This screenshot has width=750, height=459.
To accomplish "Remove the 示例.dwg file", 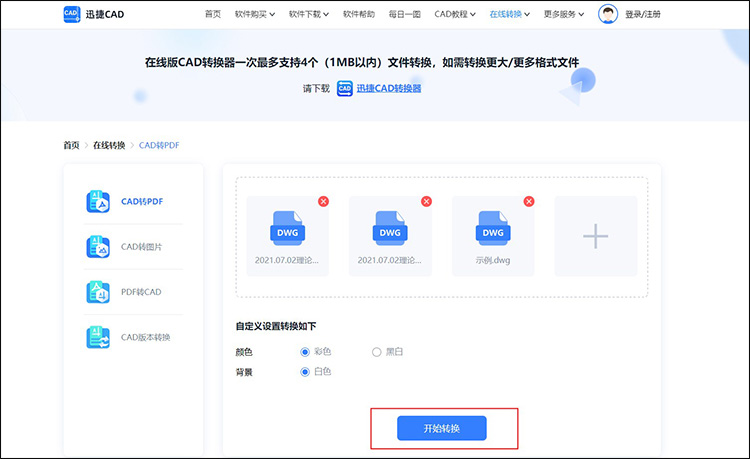I will tap(529, 201).
